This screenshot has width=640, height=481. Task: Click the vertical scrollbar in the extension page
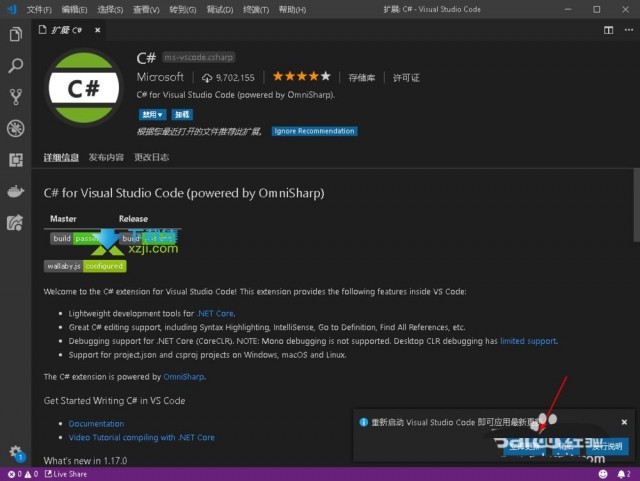click(x=636, y=205)
